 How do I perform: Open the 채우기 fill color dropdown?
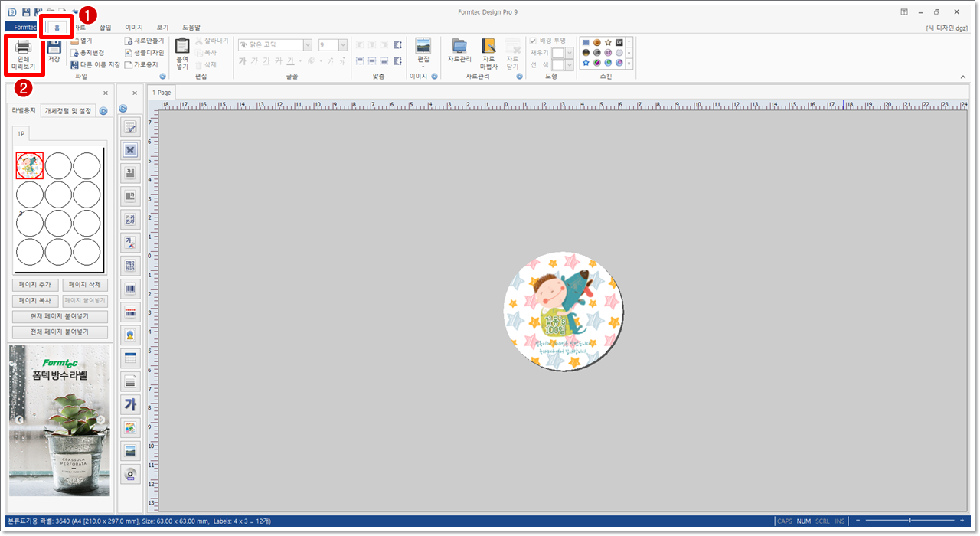(569, 53)
